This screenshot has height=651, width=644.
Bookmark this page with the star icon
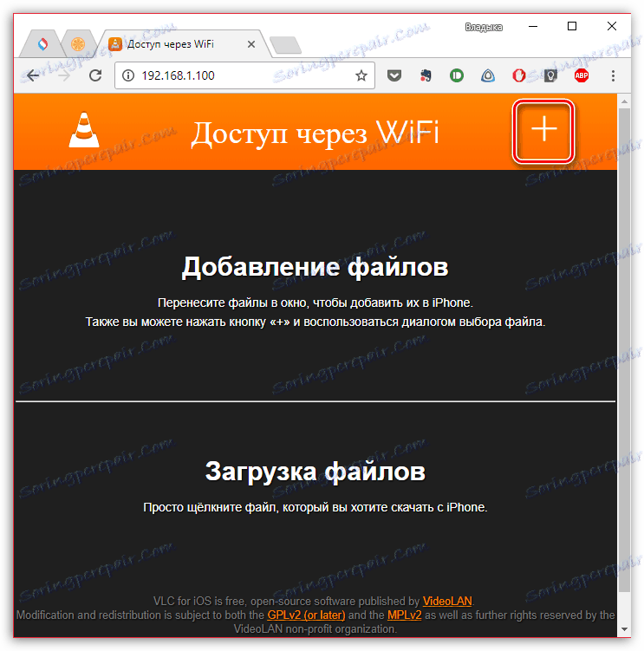coord(361,75)
